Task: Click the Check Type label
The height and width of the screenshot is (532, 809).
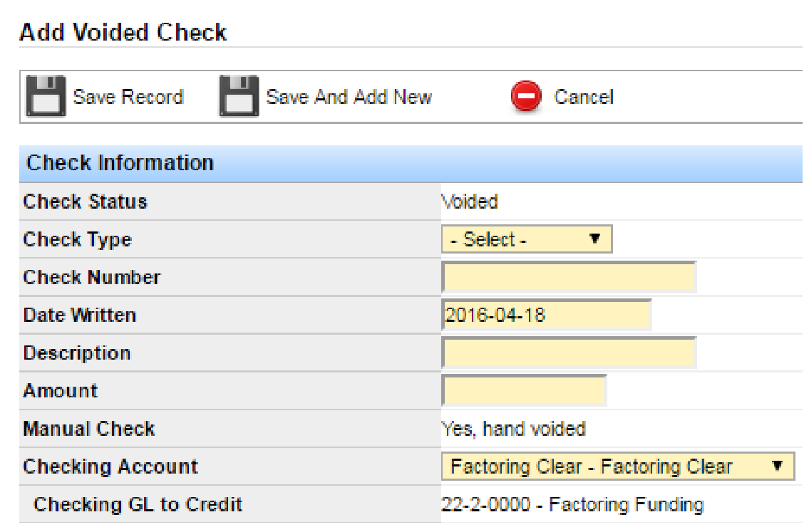Action: tap(78, 240)
